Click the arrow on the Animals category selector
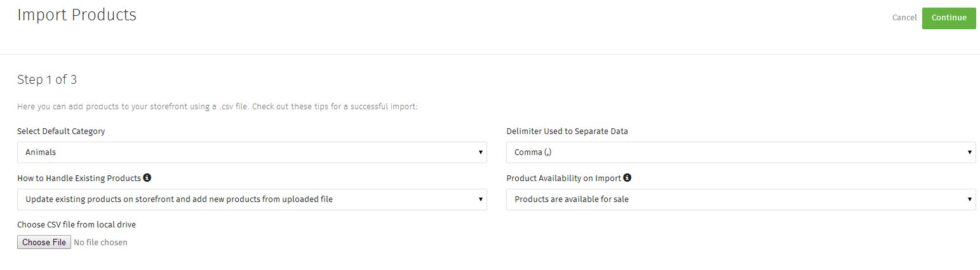Image resolution: width=980 pixels, height=270 pixels. tap(480, 152)
